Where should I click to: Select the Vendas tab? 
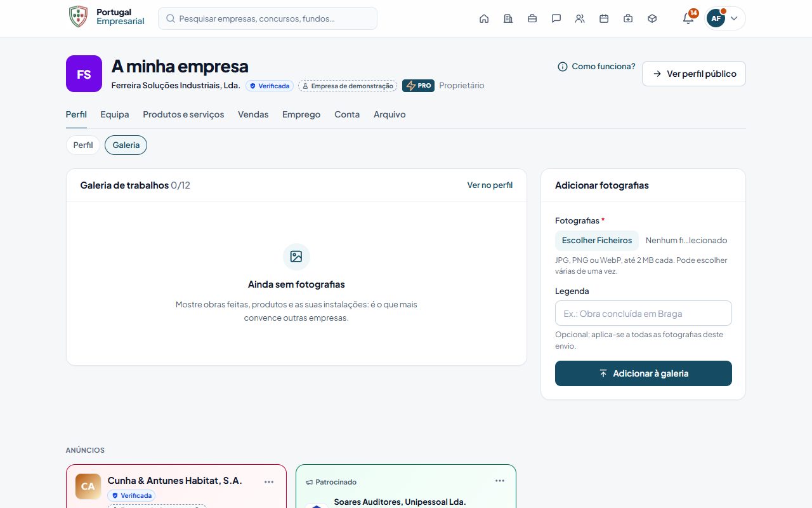[x=253, y=114]
